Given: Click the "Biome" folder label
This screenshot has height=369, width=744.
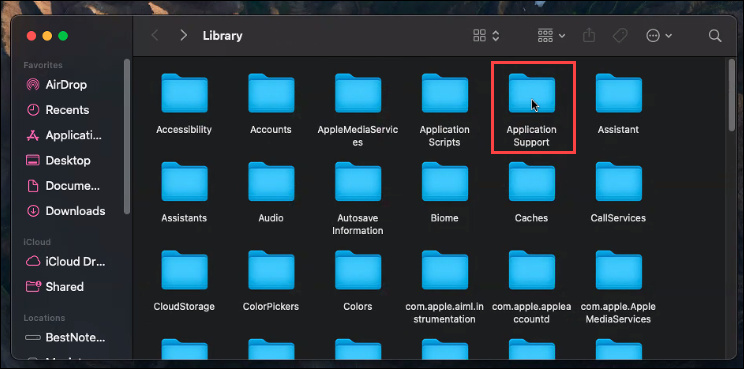Looking at the screenshot, I should [x=445, y=218].
